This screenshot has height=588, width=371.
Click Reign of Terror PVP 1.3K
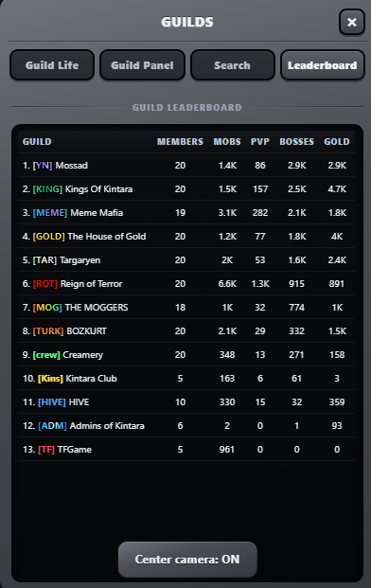point(260,283)
